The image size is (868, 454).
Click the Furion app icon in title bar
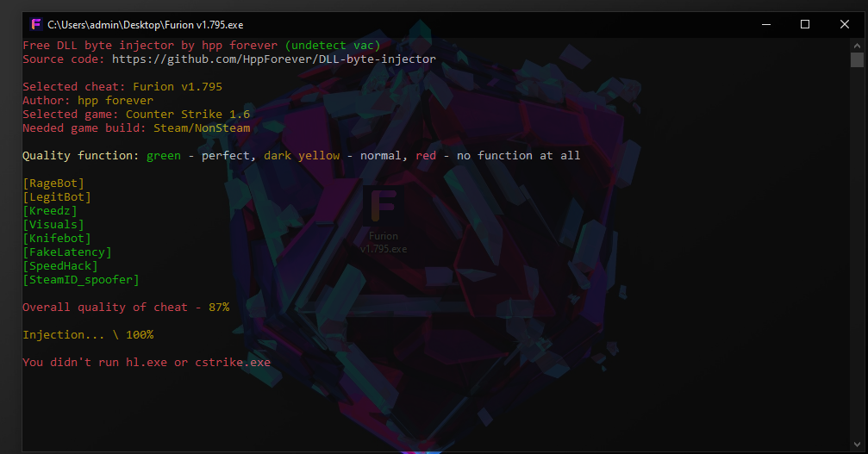pyautogui.click(x=36, y=24)
